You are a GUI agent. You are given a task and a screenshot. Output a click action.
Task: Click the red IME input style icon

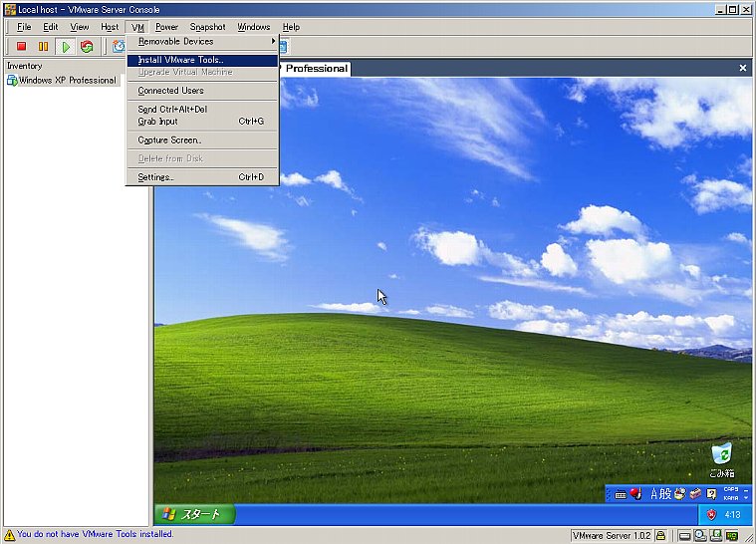[x=635, y=493]
